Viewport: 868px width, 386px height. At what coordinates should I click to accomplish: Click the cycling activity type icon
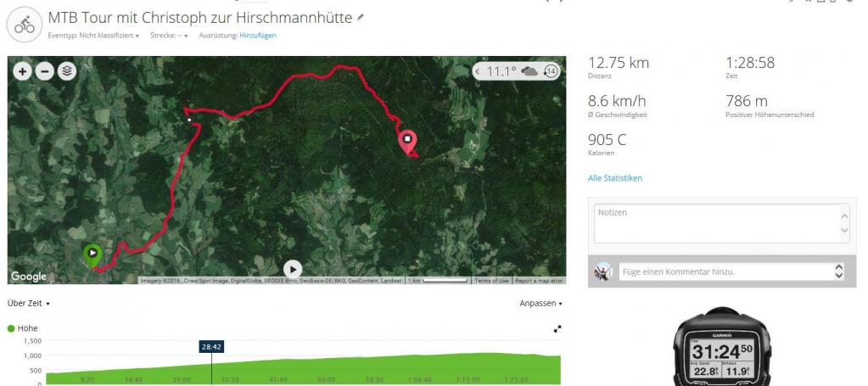click(x=25, y=25)
